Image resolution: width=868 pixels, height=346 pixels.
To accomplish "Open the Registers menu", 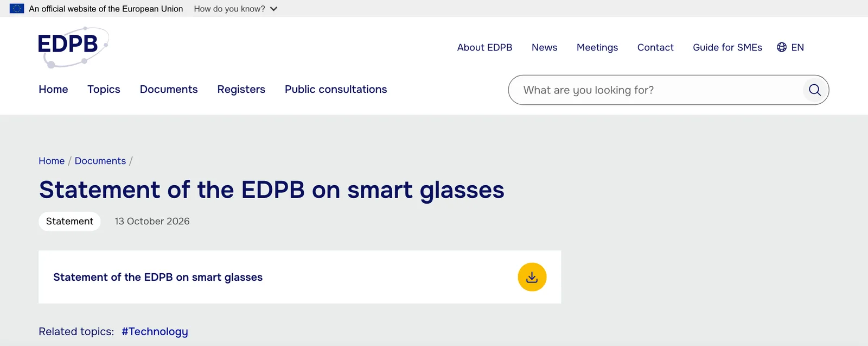I will pyautogui.click(x=241, y=89).
